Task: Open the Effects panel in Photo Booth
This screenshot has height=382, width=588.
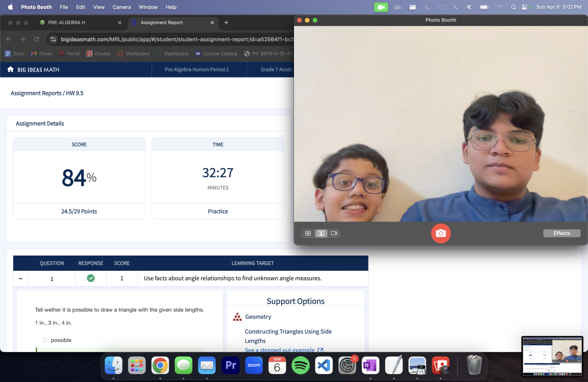Action: click(x=562, y=234)
